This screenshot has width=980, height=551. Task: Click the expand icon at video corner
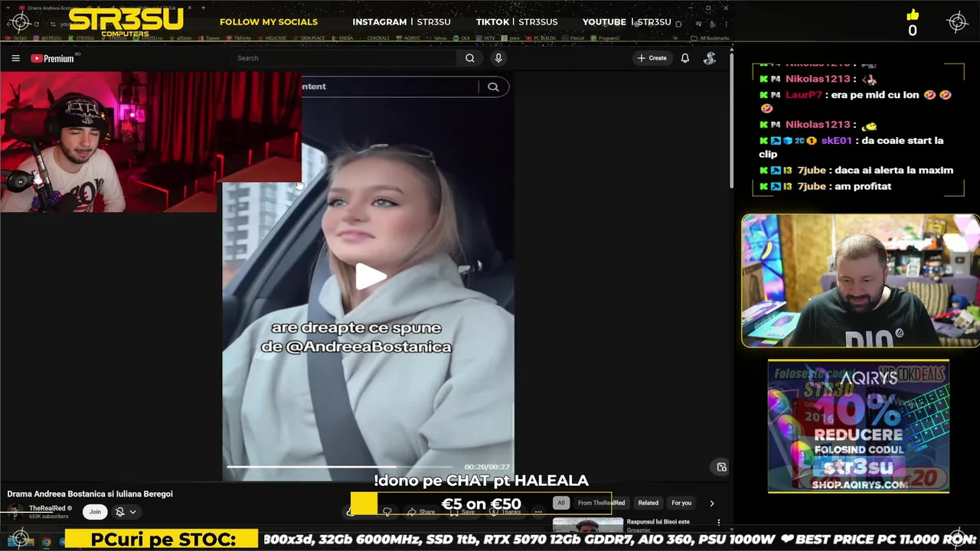pyautogui.click(x=721, y=467)
